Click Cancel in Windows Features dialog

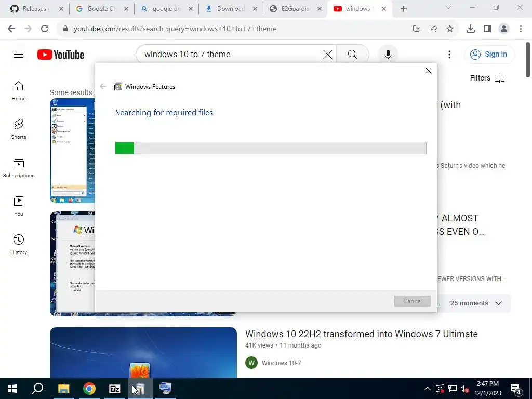click(412, 301)
